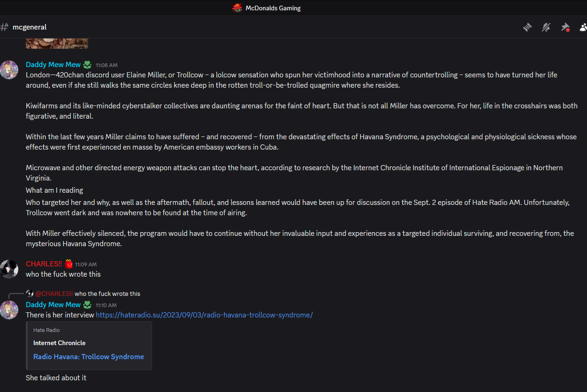Click green role badge at 11:10 AM message
587x392 pixels.
87,305
